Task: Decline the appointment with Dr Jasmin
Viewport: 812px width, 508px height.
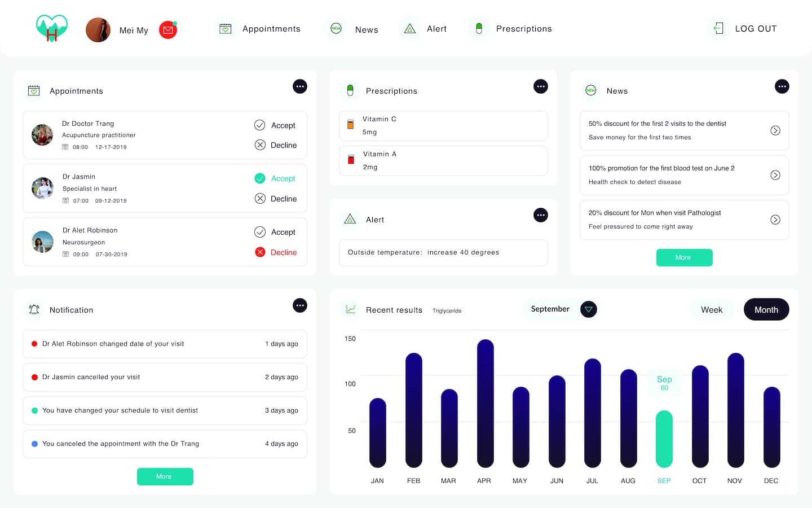Action: pyautogui.click(x=276, y=199)
